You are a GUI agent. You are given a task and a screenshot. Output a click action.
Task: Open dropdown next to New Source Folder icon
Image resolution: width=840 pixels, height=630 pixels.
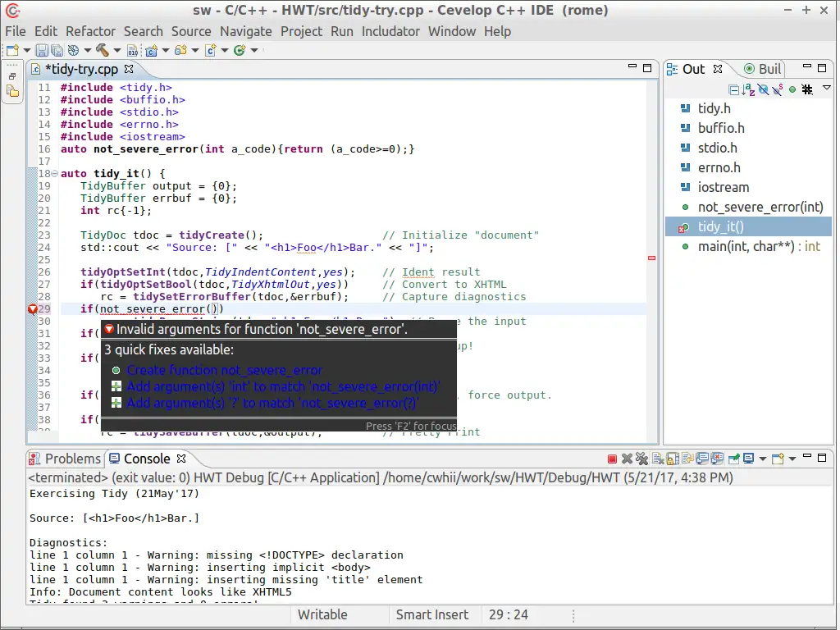(195, 50)
